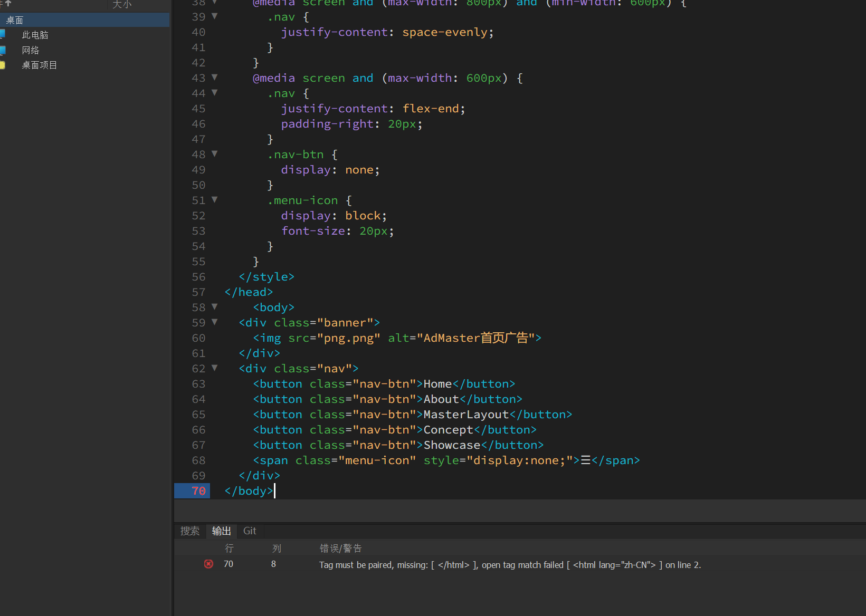This screenshot has width=866, height=616.
Task: Click 'padding-right' property on line 46
Action: click(327, 124)
